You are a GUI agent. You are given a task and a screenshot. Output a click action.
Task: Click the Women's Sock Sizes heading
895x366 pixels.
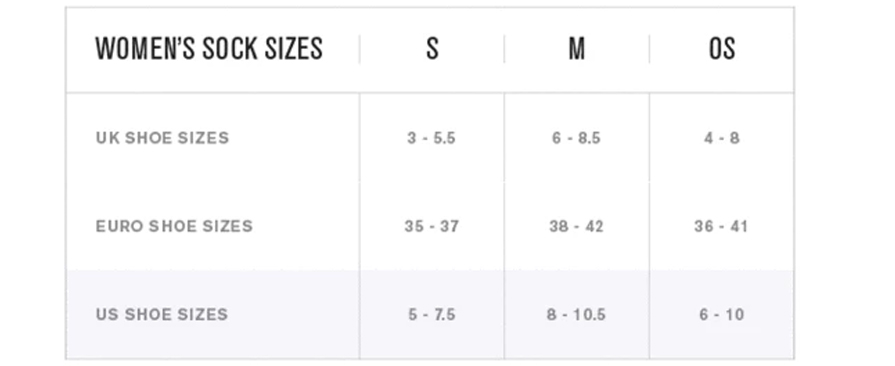coord(209,49)
